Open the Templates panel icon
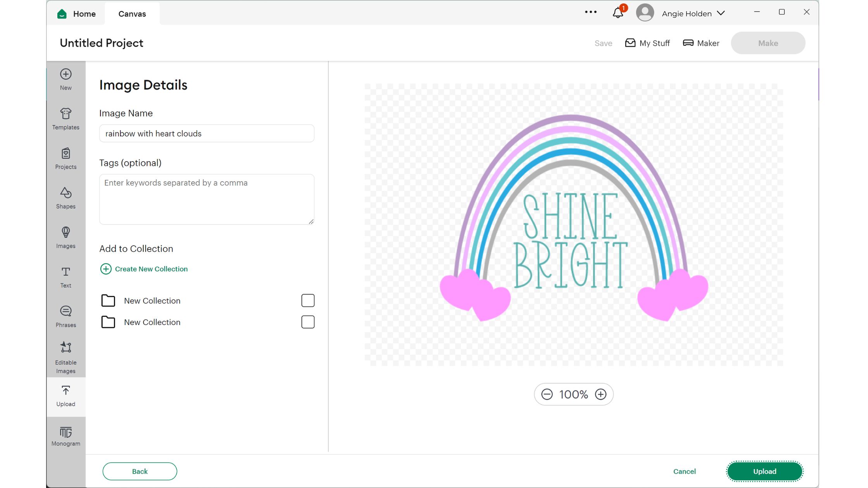868x488 pixels. point(65,119)
